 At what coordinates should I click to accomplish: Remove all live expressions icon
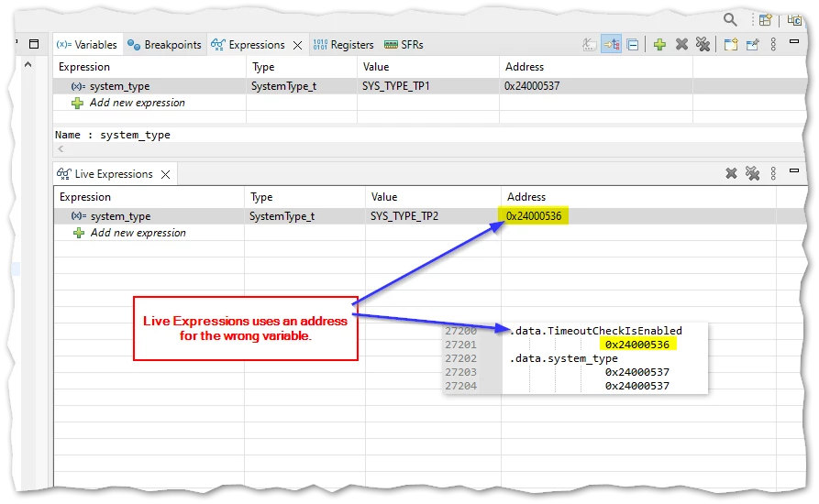(x=752, y=173)
